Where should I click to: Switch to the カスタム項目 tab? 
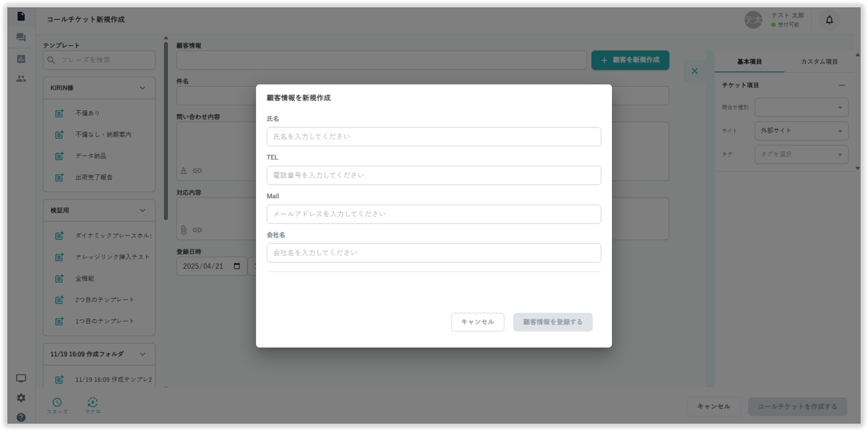819,62
